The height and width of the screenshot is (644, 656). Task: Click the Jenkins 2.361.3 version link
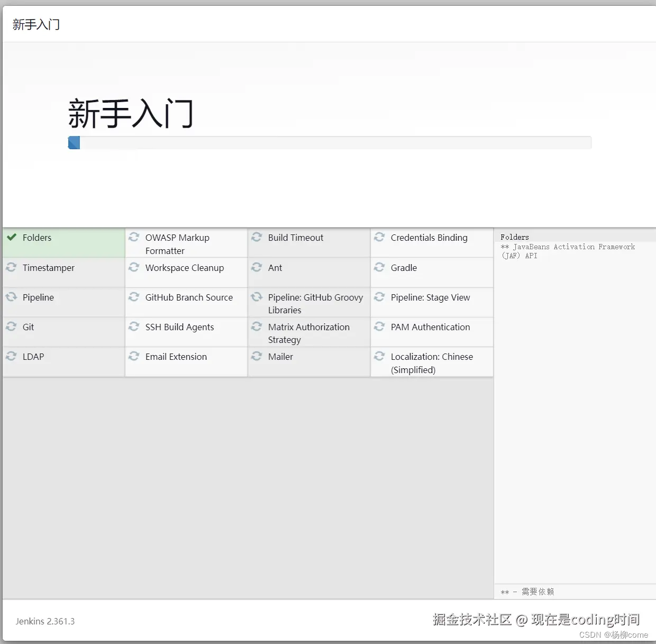tap(45, 621)
